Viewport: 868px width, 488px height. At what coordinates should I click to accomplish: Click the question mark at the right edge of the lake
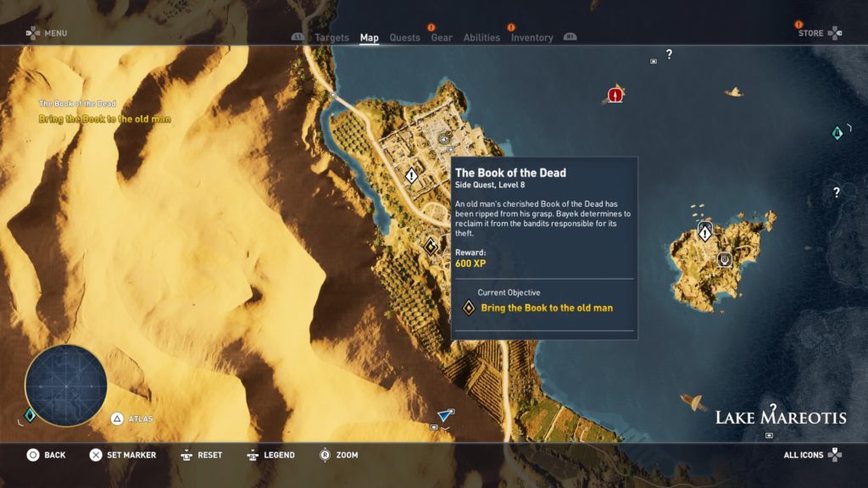click(837, 192)
